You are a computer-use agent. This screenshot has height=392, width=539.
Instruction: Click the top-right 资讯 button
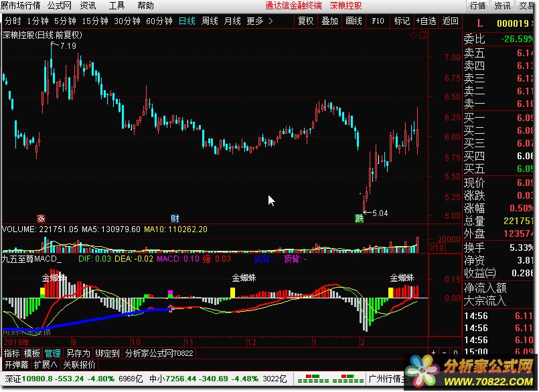pyautogui.click(x=502, y=5)
